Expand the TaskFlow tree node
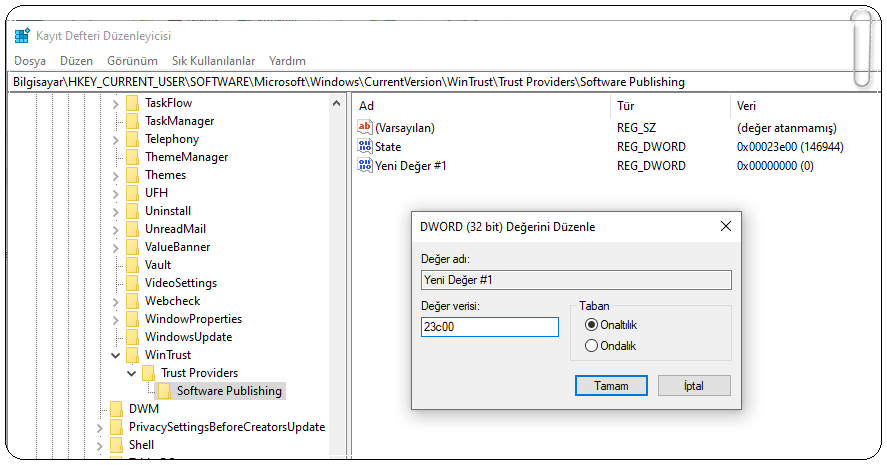 [115, 104]
